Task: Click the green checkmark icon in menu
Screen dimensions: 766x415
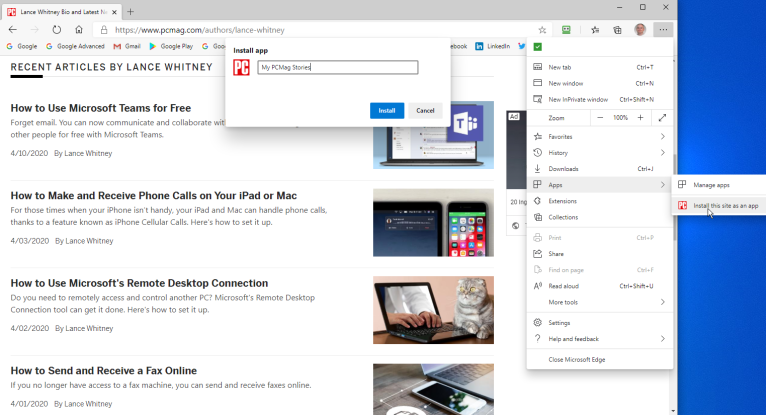Action: tap(538, 47)
